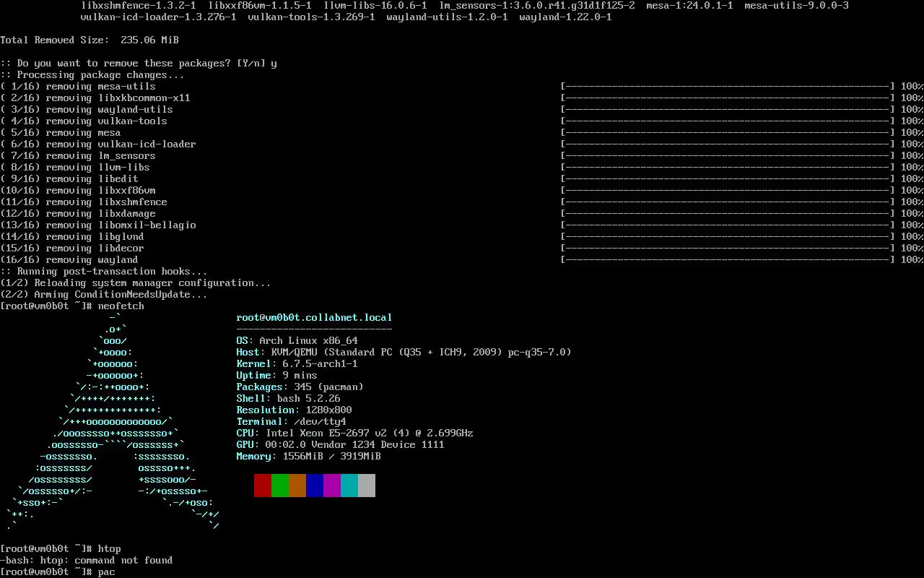Click the 'pac' text at the prompt
924x578 pixels.
(x=107, y=572)
